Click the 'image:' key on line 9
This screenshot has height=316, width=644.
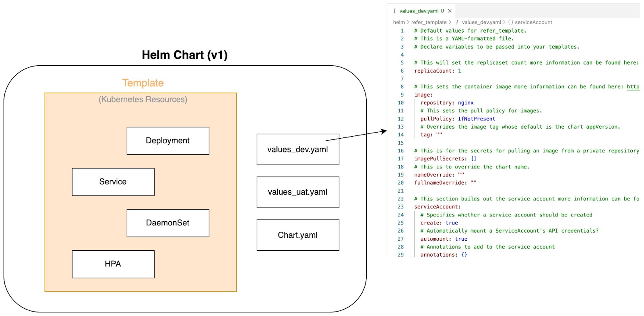(423, 95)
